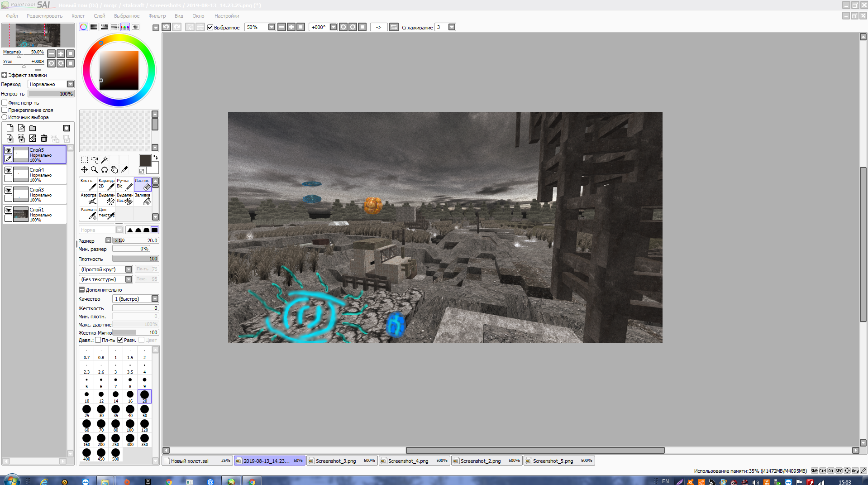Delete the current layer with trash icon
This screenshot has height=485, width=868.
44,139
